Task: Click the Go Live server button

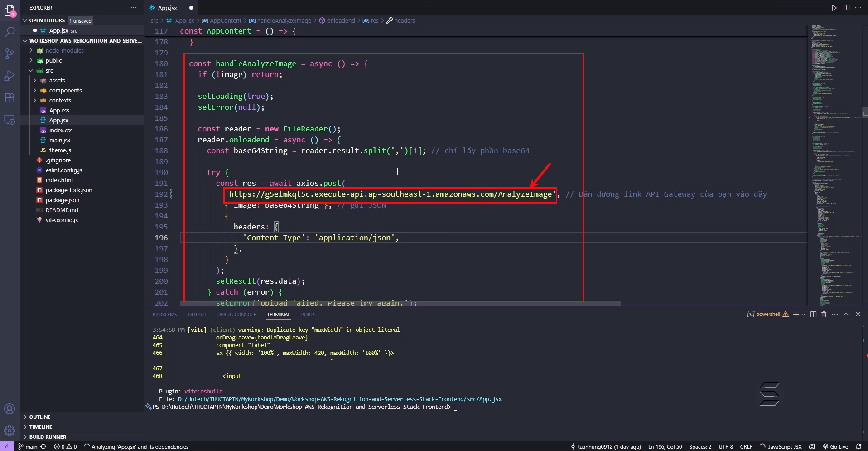Action: 835,446
